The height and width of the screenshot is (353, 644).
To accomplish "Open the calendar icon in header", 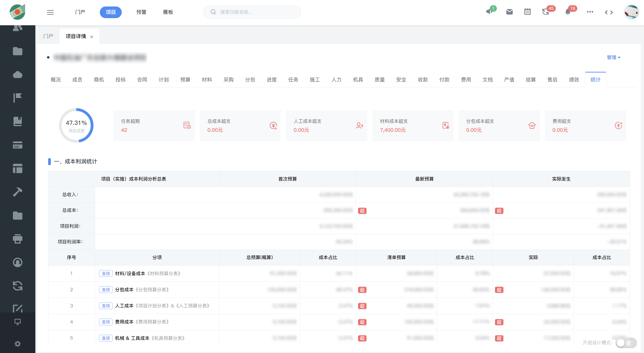I will click(x=527, y=12).
